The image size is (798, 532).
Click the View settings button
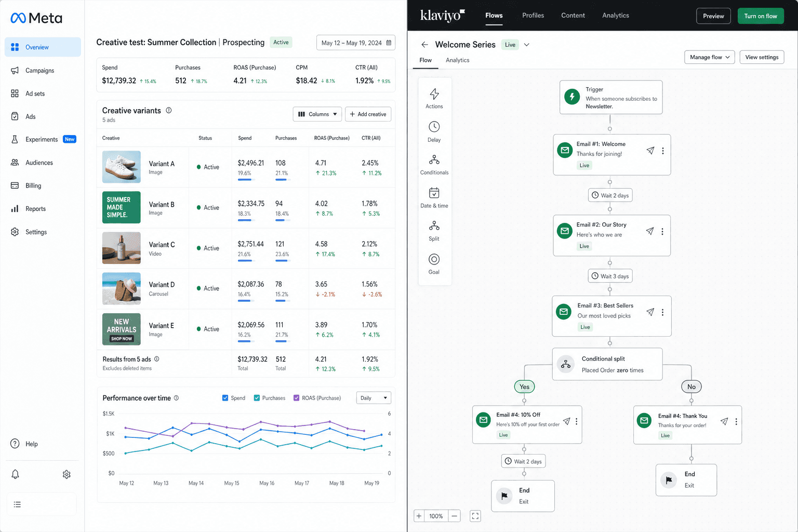(x=762, y=57)
